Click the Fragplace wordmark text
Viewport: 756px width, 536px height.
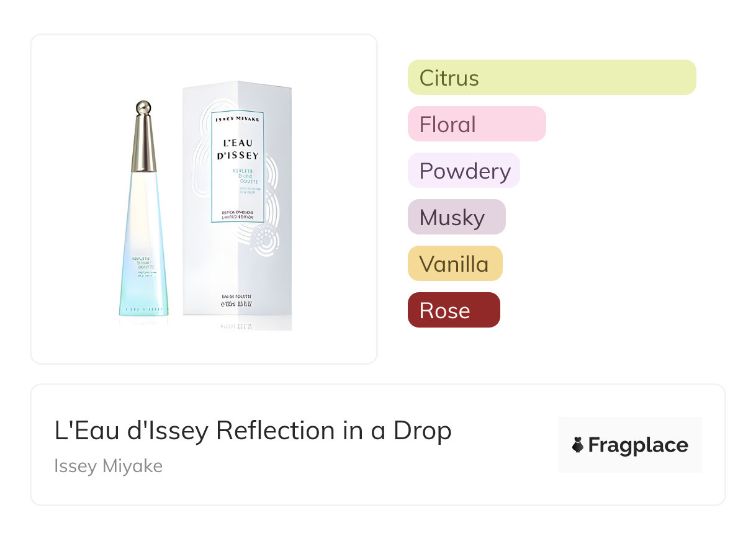[x=638, y=445]
